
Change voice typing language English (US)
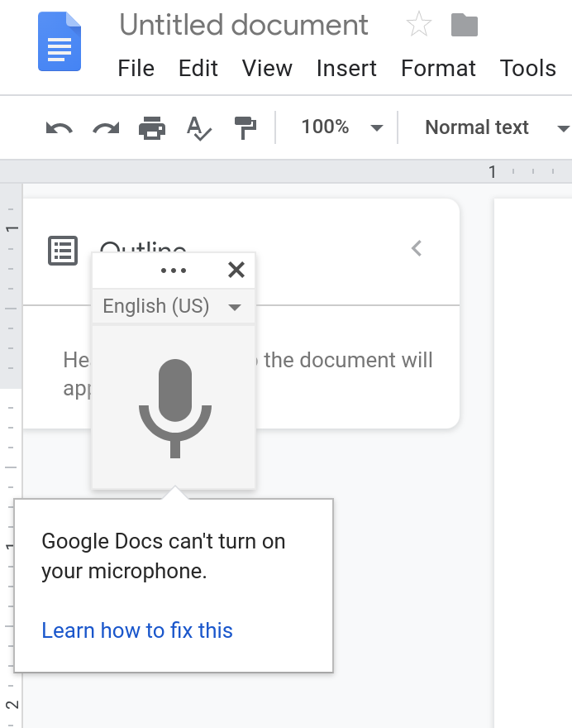[173, 306]
